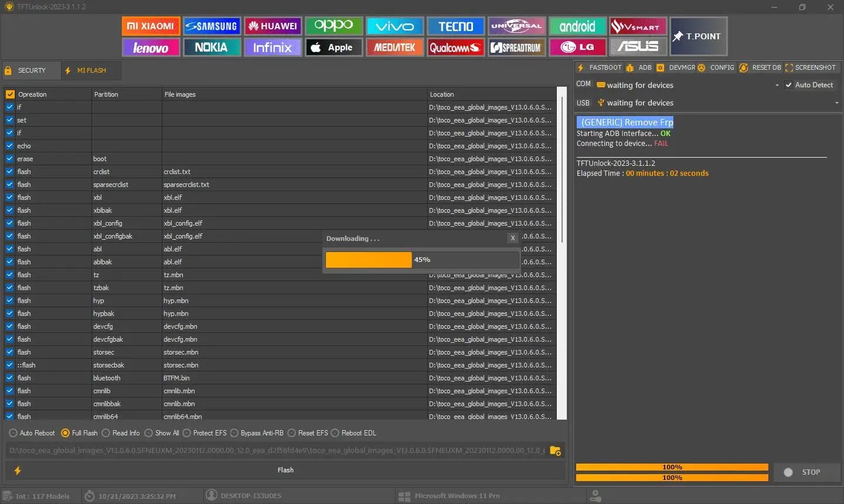844x504 pixels.
Task: Toggle the Auto Detect checkbox
Action: point(788,85)
